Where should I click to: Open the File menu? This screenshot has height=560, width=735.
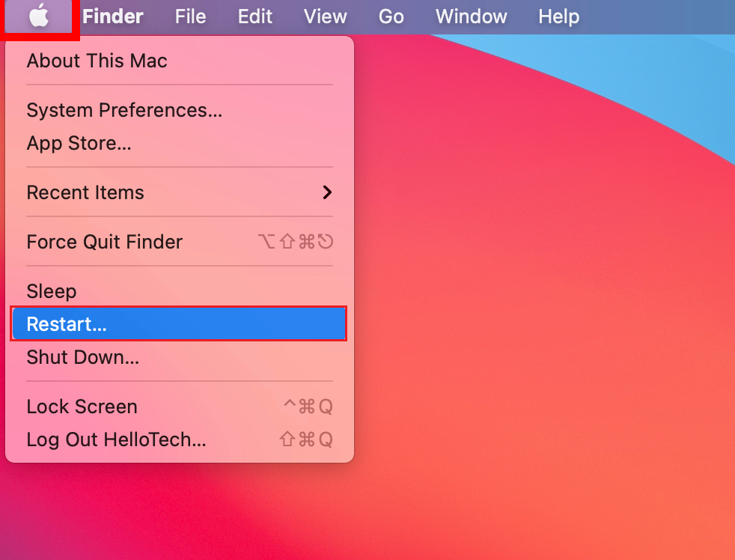coord(190,16)
